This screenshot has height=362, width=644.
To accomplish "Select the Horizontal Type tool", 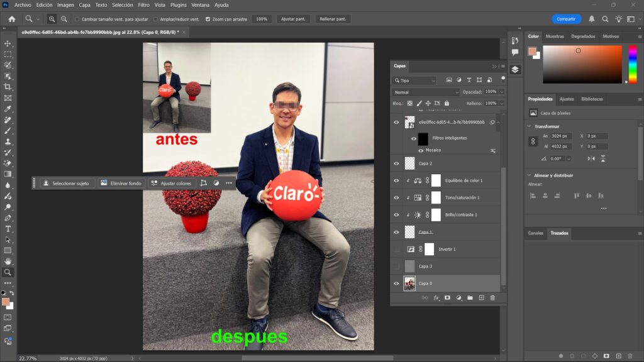I will point(8,229).
